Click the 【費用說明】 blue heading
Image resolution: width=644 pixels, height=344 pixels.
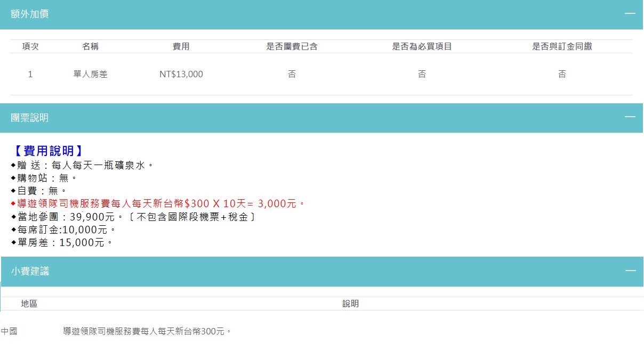tap(48, 151)
